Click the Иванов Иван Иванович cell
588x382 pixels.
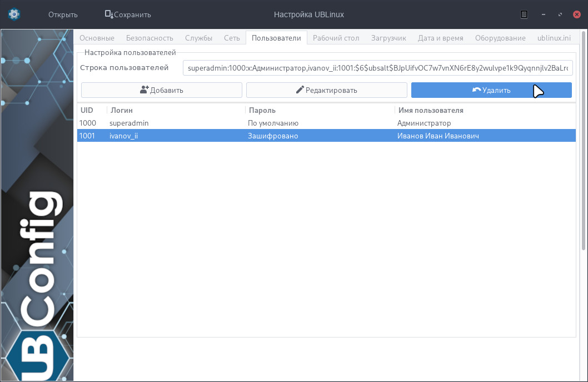pos(437,136)
